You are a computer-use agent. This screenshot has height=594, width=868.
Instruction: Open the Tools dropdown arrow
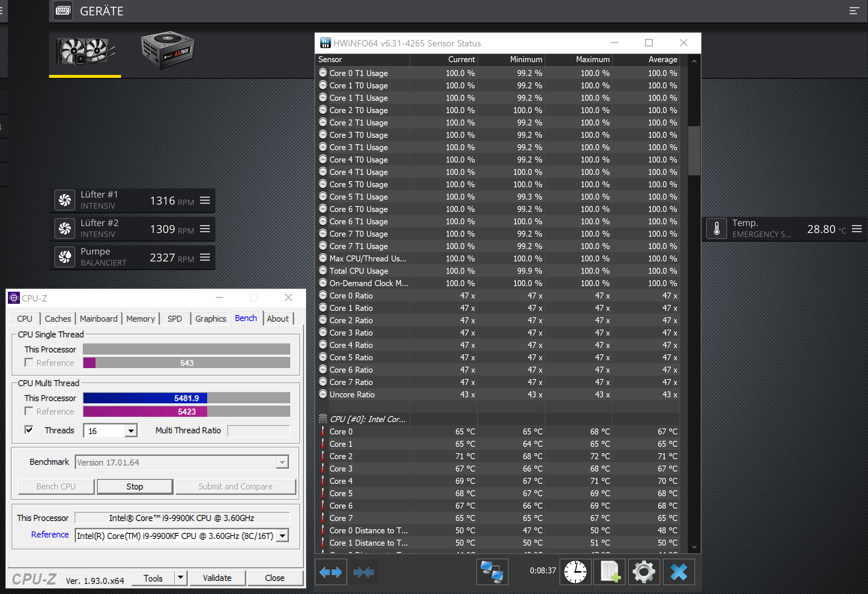181,578
